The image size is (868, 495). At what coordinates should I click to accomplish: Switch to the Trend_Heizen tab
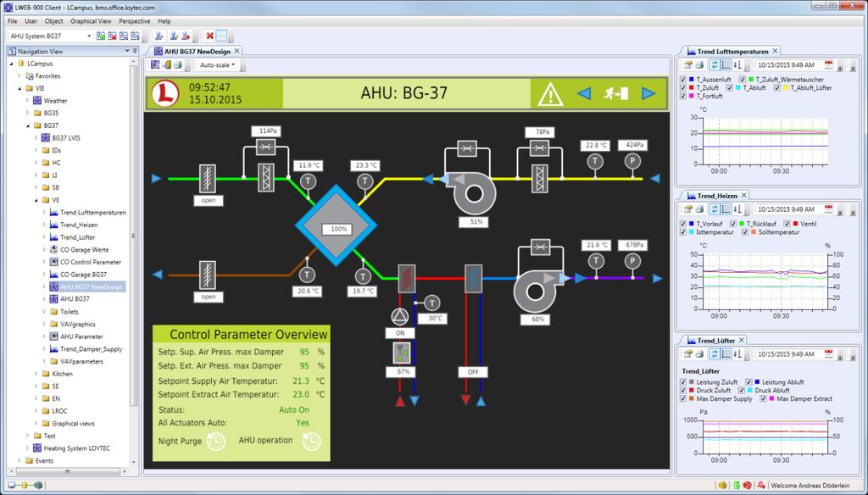[717, 196]
